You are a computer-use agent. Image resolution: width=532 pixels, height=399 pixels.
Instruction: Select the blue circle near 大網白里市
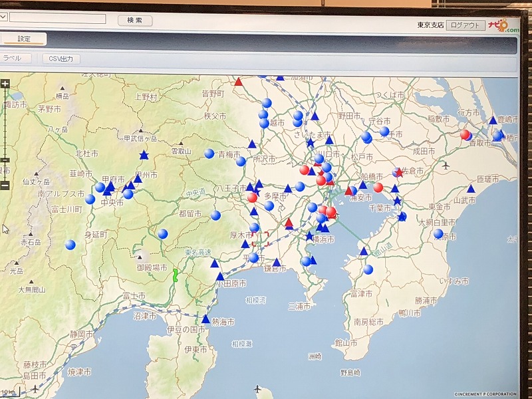[438, 234]
